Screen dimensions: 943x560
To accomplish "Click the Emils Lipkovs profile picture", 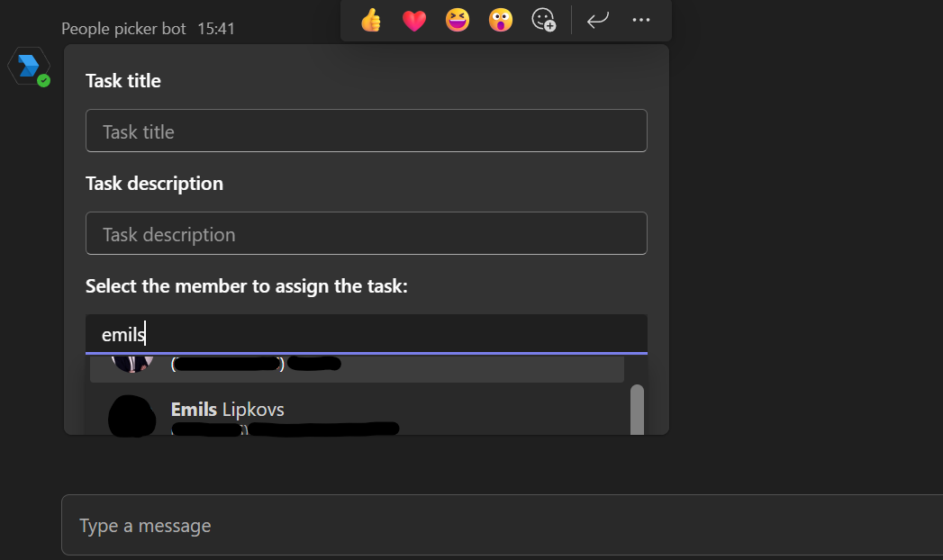I will tap(131, 415).
